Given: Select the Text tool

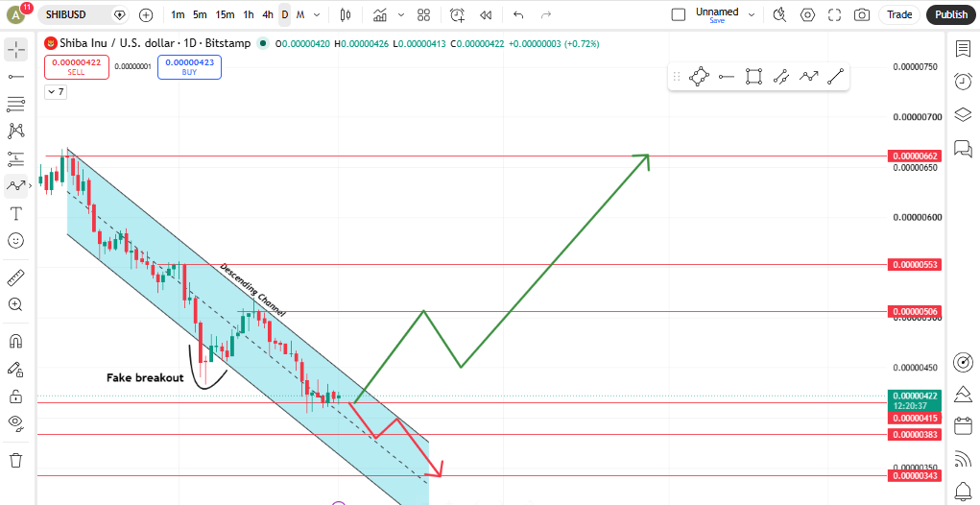Looking at the screenshot, I should tap(16, 214).
